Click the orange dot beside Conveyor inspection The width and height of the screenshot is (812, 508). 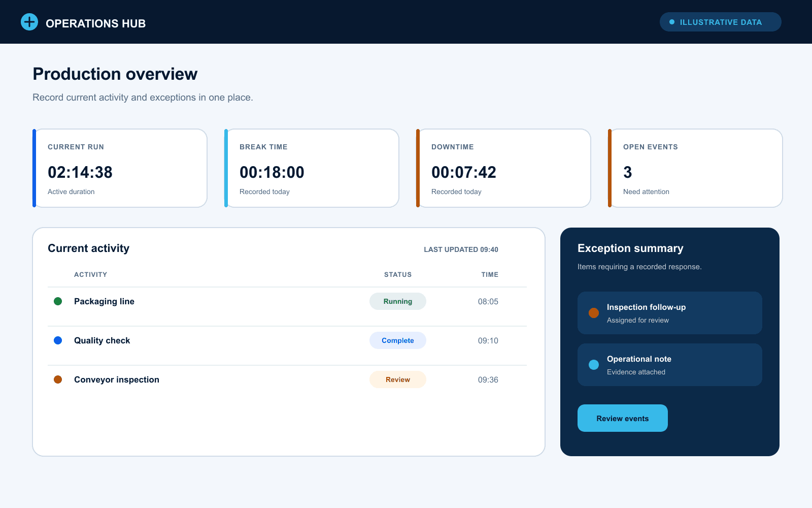coord(58,379)
